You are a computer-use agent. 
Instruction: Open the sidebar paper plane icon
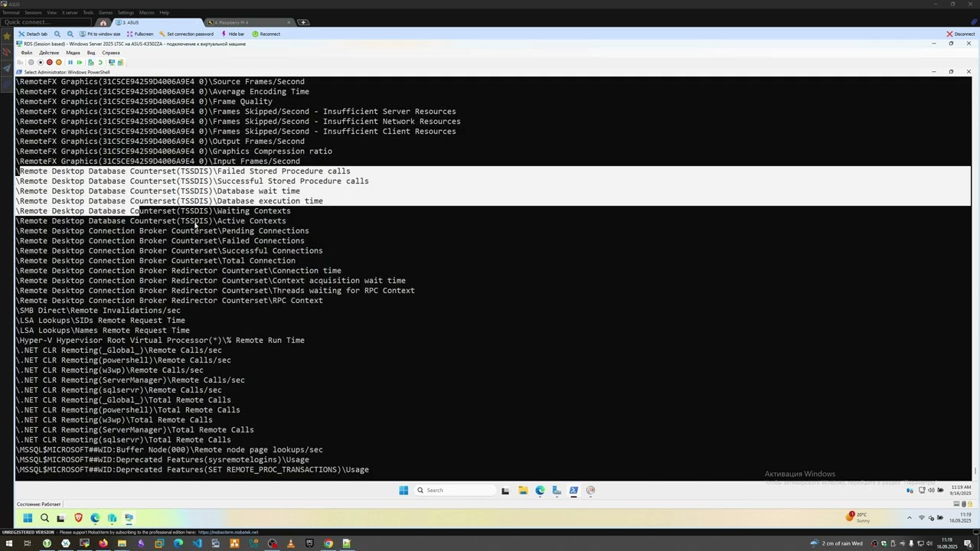tap(7, 69)
